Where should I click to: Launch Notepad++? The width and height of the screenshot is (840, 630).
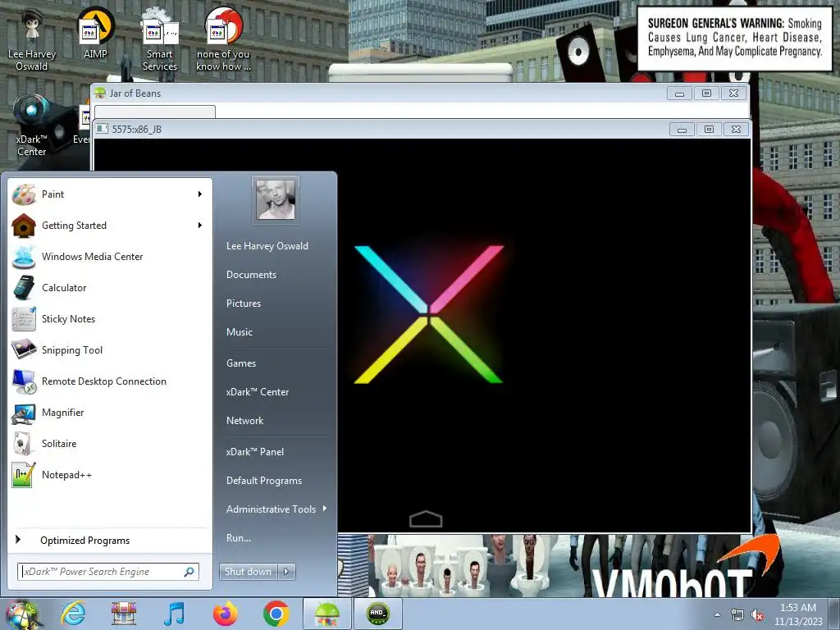tap(110, 475)
